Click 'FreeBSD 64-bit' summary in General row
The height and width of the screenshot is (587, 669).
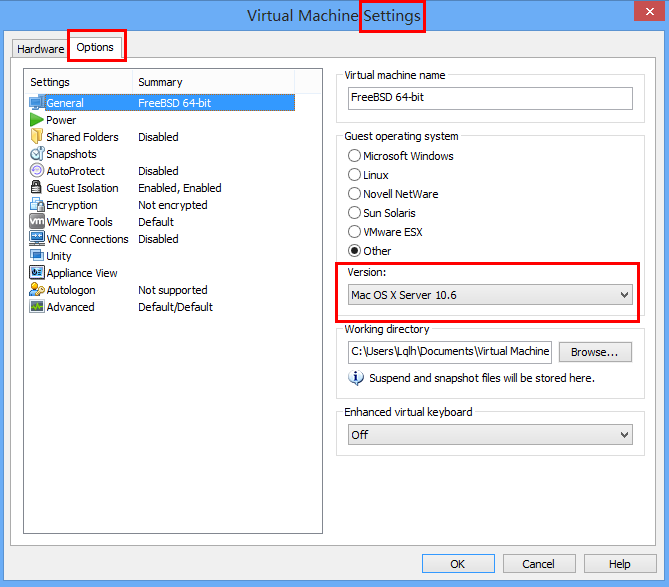175,103
